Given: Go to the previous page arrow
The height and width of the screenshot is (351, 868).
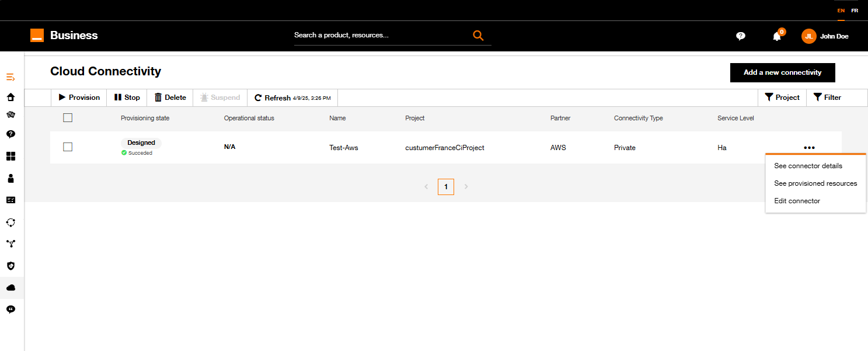Looking at the screenshot, I should tap(426, 187).
